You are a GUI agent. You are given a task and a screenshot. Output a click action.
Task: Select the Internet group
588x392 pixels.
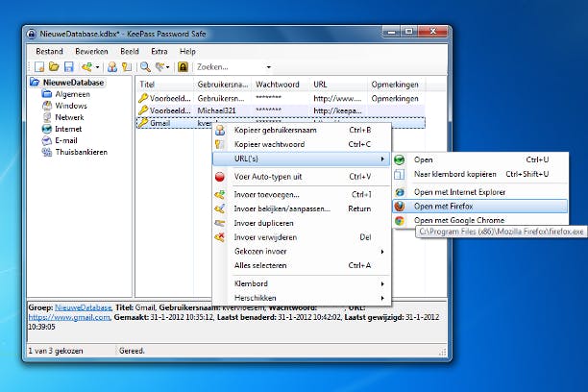click(68, 129)
